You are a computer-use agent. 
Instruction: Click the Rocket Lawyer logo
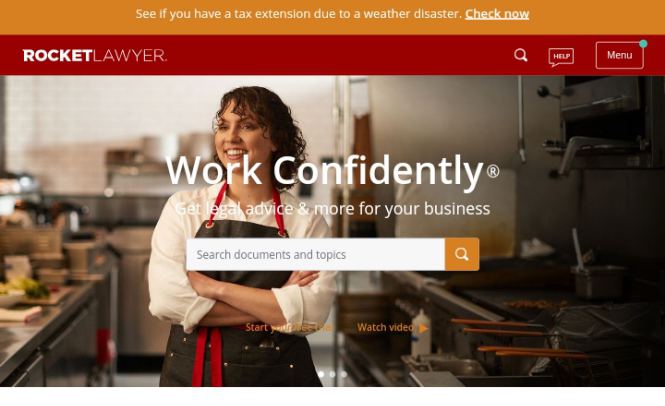pyautogui.click(x=95, y=56)
